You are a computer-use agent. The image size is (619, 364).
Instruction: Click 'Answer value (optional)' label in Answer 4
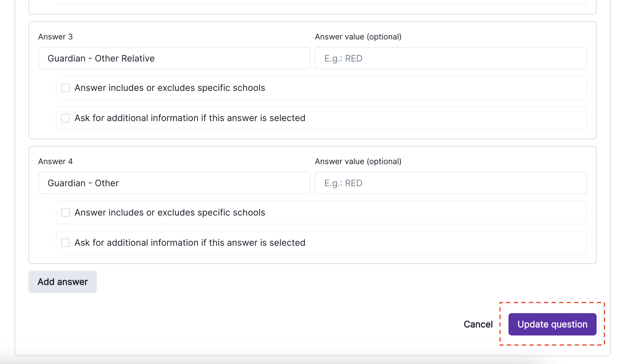pos(358,162)
